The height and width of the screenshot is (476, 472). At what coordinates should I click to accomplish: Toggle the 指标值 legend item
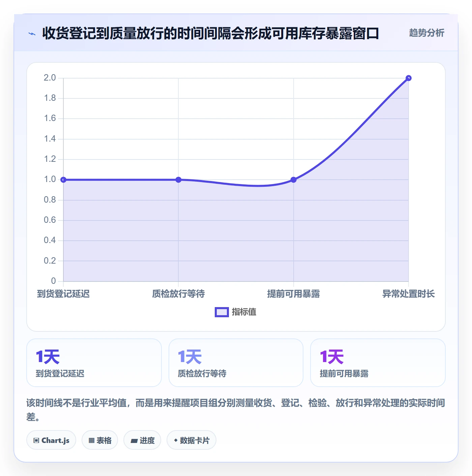236,312
